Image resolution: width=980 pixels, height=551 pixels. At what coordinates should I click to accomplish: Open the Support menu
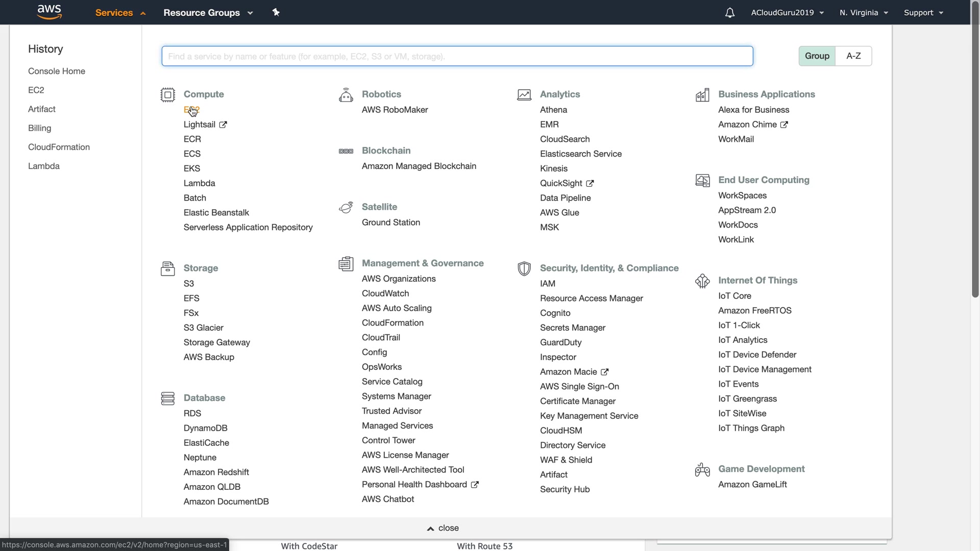point(923,13)
